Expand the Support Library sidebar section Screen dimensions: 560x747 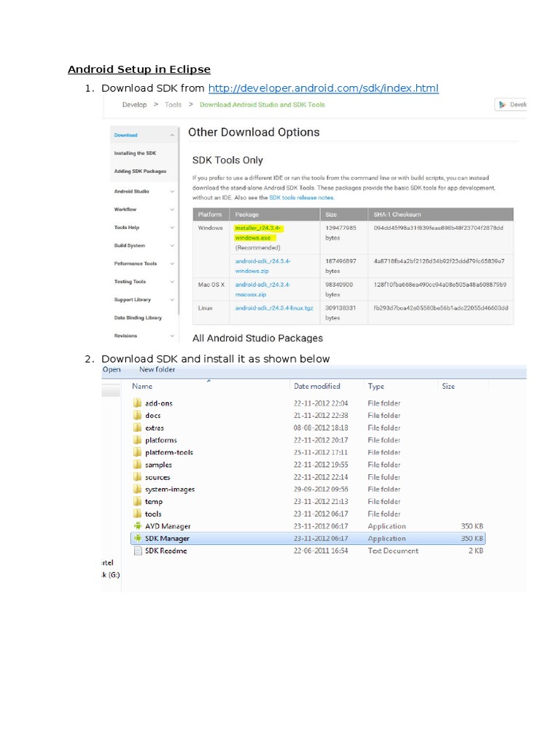[x=172, y=300]
